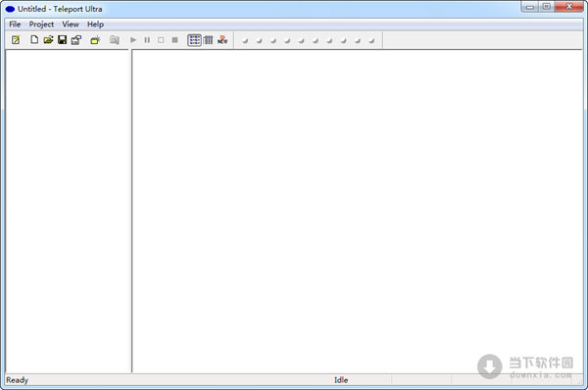Click the Ready status bar text
The image size is (588, 390).
18,380
